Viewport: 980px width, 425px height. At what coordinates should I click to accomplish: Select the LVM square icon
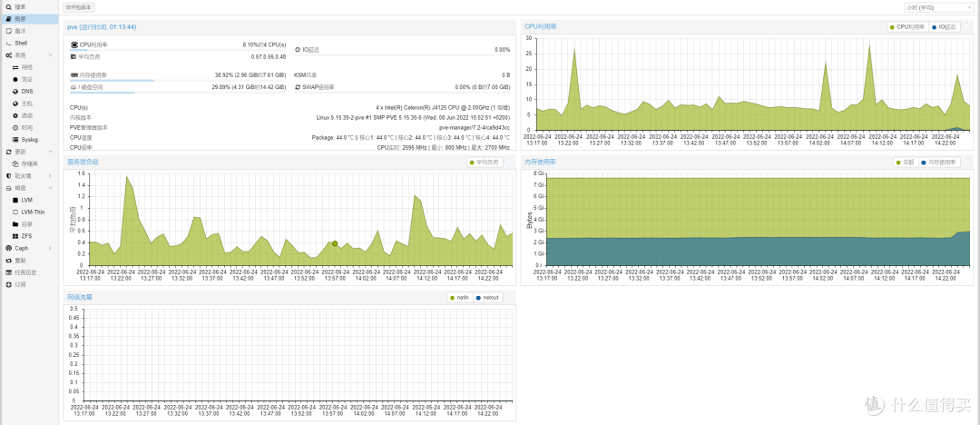[15, 200]
